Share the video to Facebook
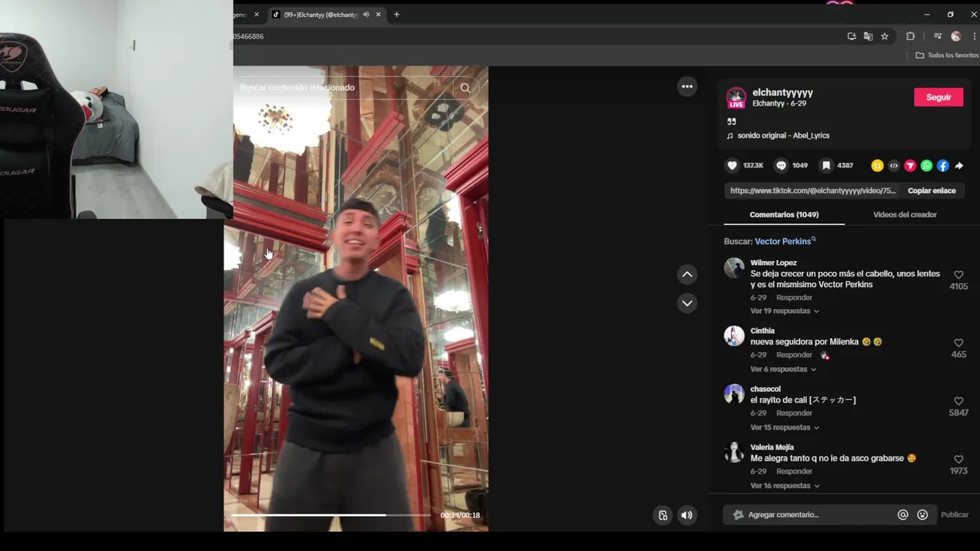Image resolution: width=980 pixels, height=551 pixels. [x=942, y=165]
